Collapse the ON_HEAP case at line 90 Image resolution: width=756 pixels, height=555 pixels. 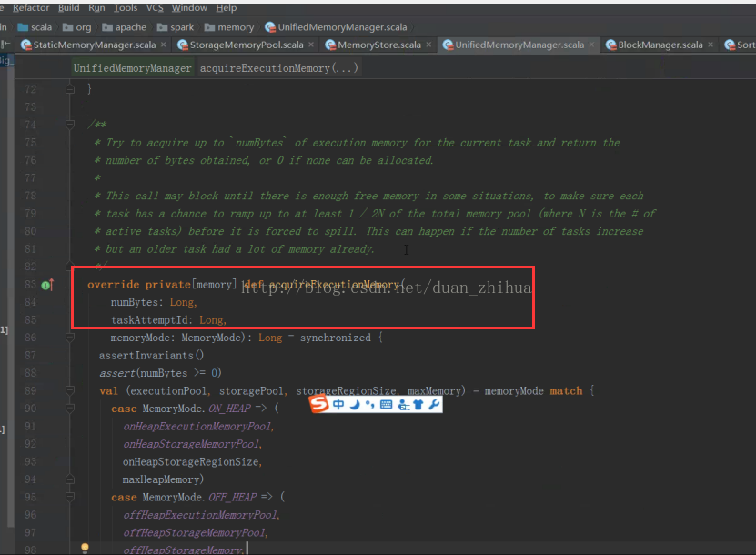tap(70, 408)
